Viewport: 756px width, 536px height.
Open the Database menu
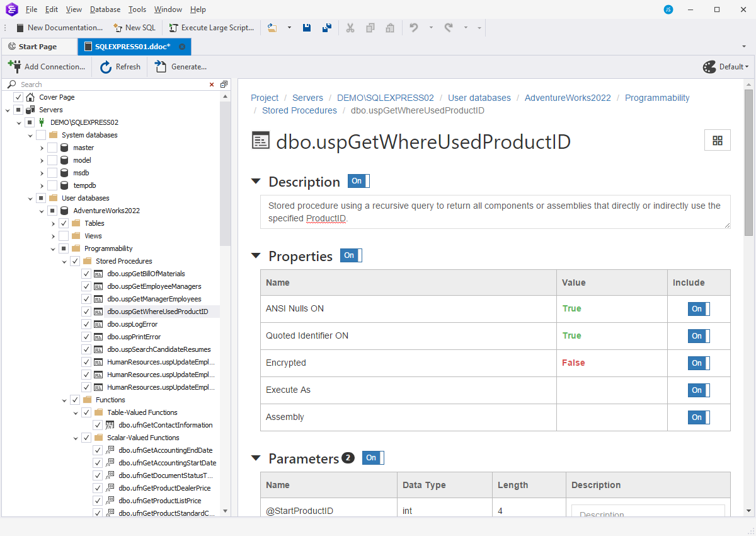click(105, 9)
